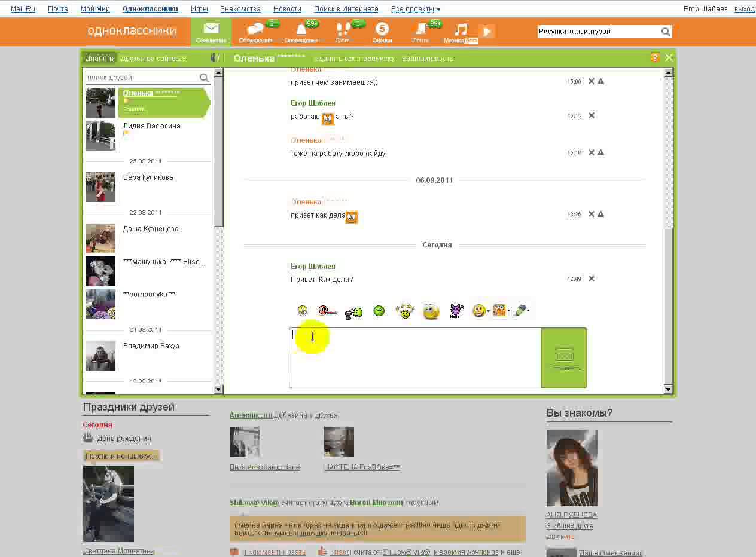
Task: Insert the dizzy smiley with stars
Action: coord(405,311)
